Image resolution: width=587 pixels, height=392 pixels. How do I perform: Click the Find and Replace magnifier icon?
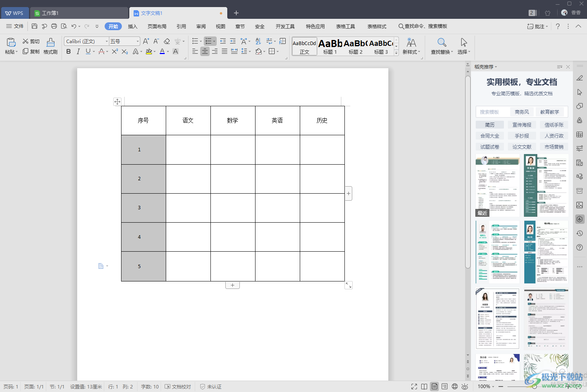click(x=442, y=42)
